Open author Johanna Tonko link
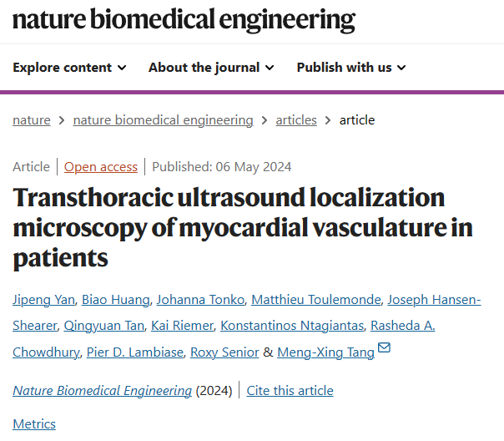The width and height of the screenshot is (504, 441). (x=200, y=300)
